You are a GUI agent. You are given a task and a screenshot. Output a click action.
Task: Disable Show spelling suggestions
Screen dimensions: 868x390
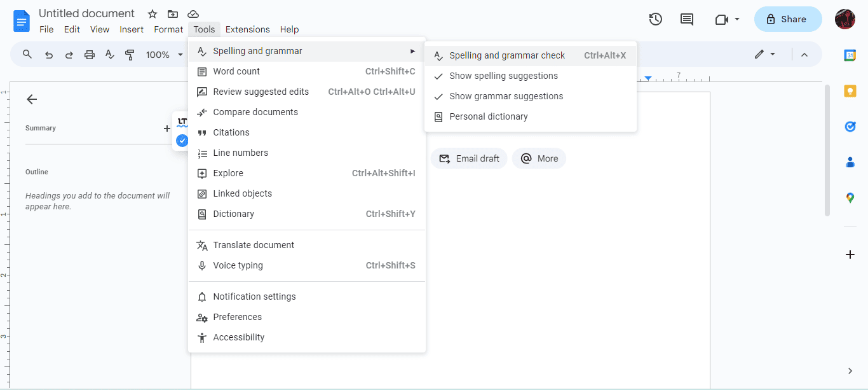coord(504,75)
